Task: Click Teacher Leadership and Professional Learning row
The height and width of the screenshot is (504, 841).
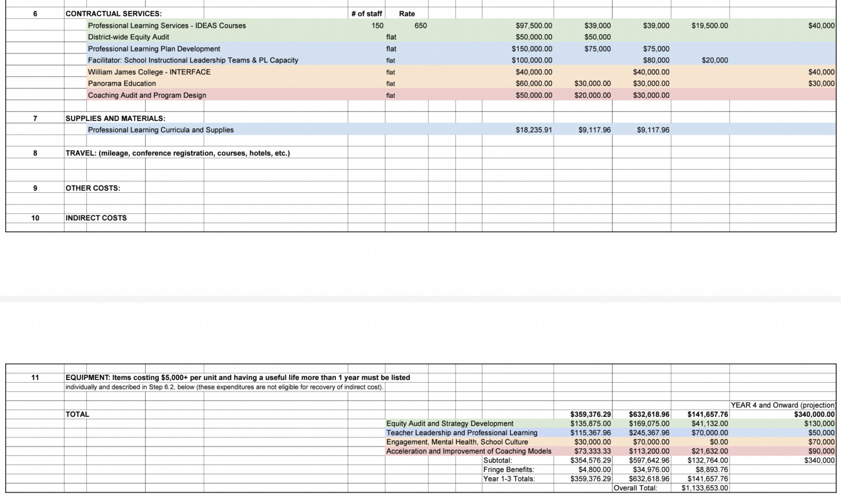Action: [461, 433]
